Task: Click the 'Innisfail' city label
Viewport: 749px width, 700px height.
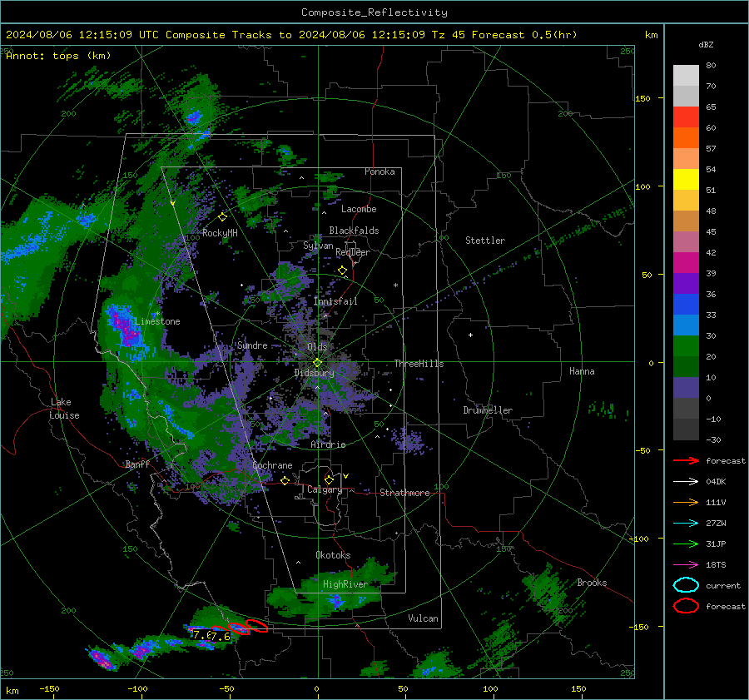Action: [x=335, y=301]
